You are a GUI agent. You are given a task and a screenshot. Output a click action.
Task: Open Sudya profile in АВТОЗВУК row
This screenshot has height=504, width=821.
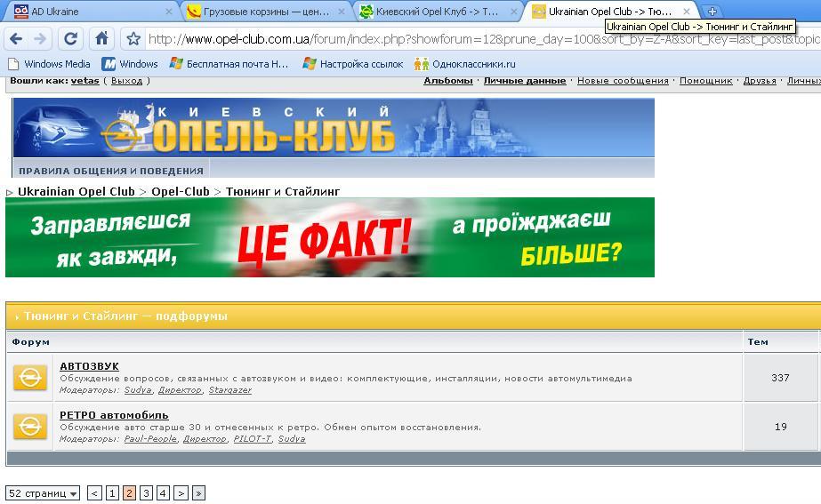point(138,390)
